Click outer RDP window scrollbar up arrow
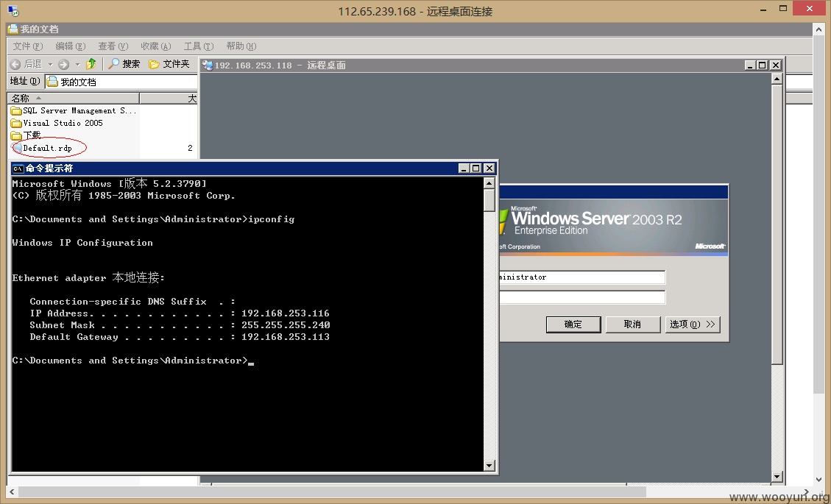The width and height of the screenshot is (831, 504). 818,29
